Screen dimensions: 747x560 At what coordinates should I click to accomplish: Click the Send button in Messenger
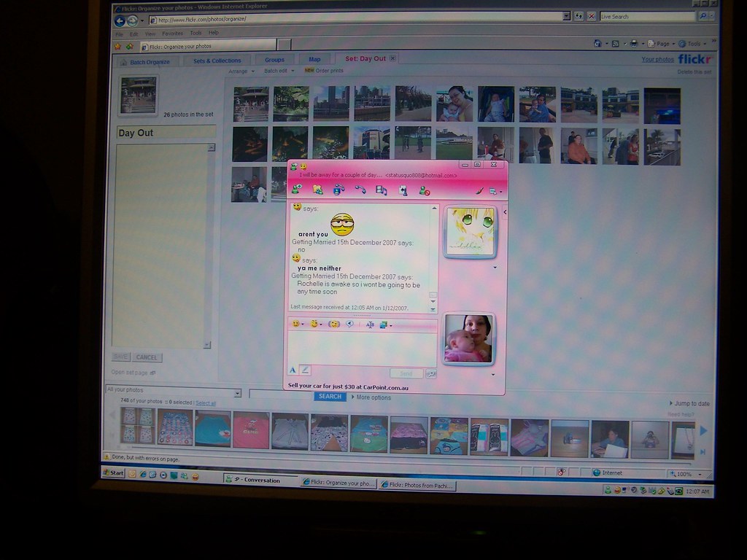[406, 374]
